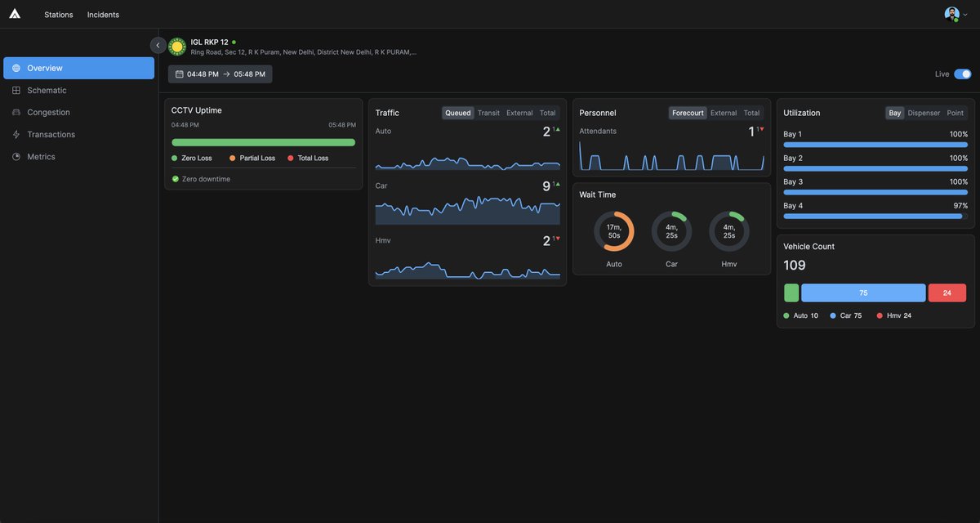
Task: Select Forecourt tab in Personnel
Action: [688, 113]
